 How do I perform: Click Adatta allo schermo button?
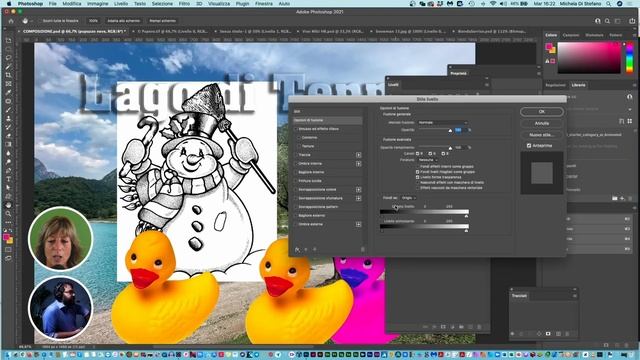(123, 21)
